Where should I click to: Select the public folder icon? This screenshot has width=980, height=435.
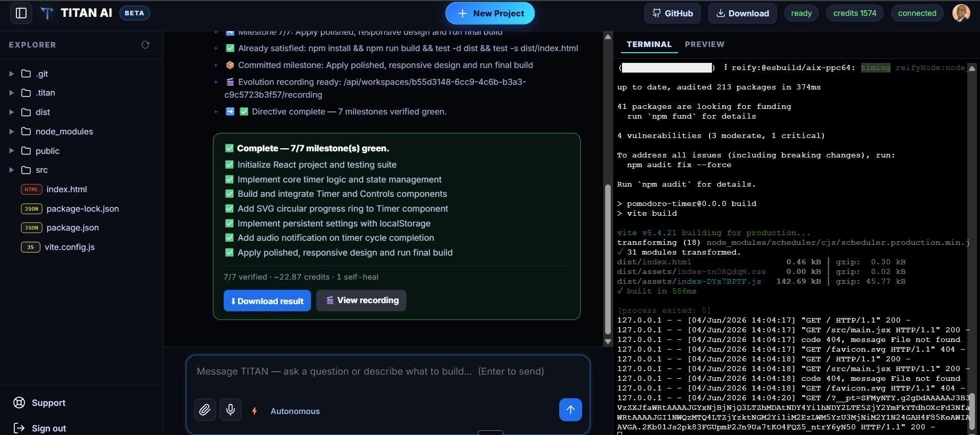[x=26, y=151]
